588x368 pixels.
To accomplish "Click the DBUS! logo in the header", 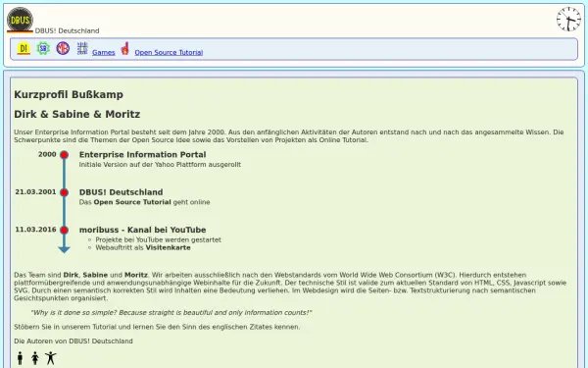I will point(20,20).
